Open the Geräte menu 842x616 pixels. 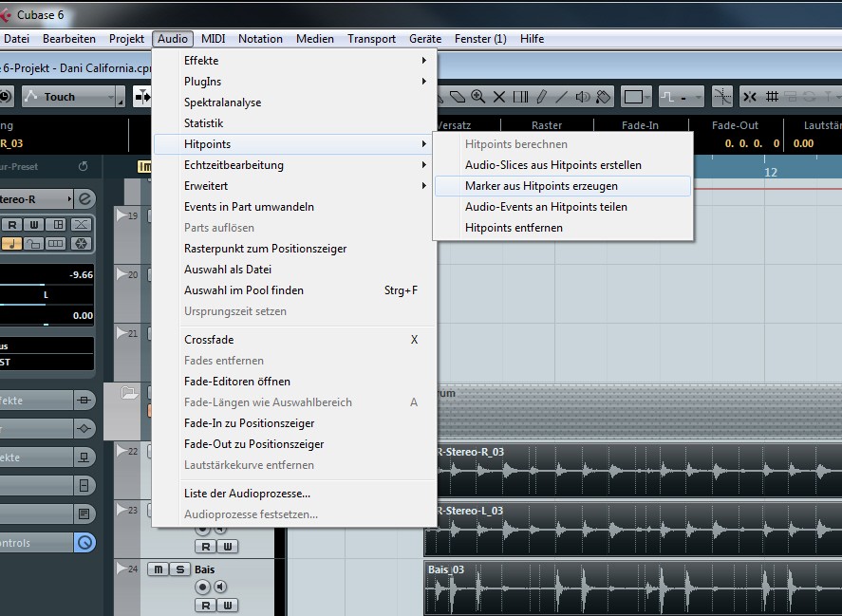point(425,39)
